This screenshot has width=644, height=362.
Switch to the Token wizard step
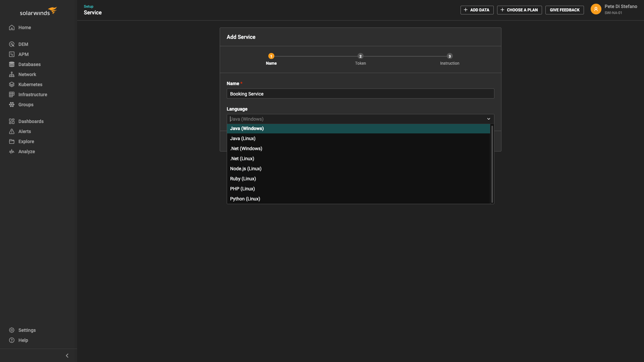[360, 56]
